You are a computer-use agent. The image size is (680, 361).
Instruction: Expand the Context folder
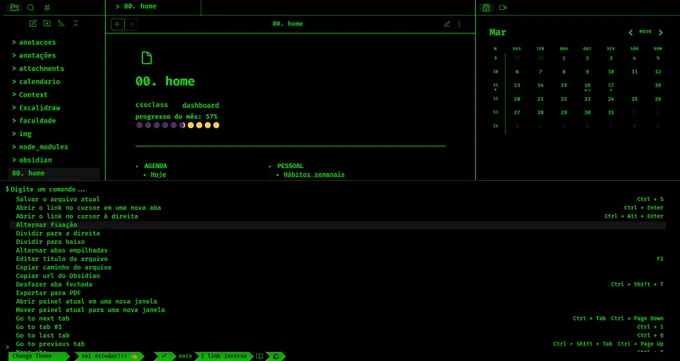[29, 95]
